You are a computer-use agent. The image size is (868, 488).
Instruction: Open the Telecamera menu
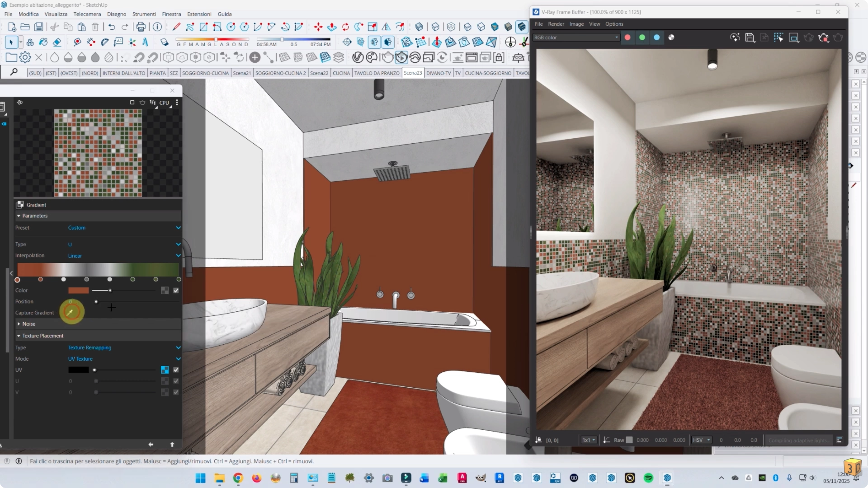pos(87,14)
